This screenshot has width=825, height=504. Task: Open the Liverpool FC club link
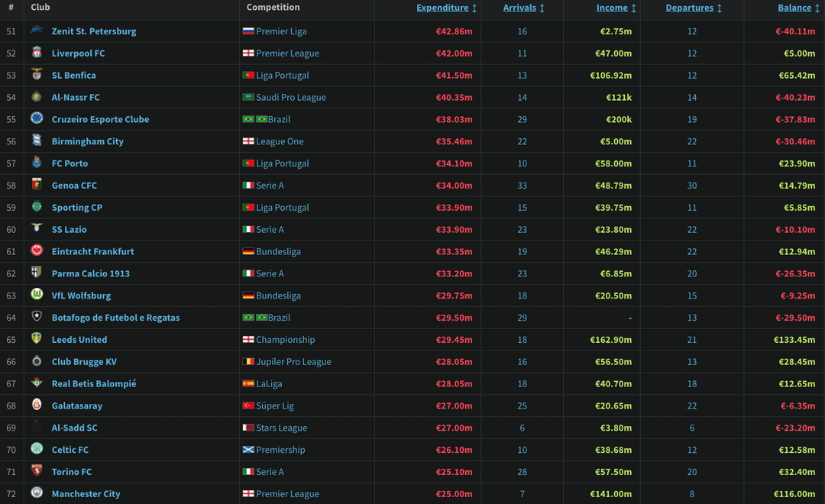(78, 53)
